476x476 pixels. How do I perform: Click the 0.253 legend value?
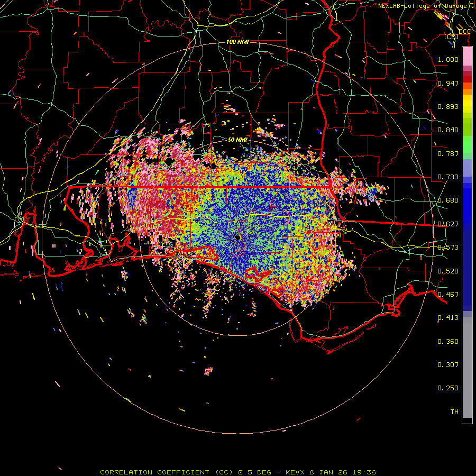(448, 388)
